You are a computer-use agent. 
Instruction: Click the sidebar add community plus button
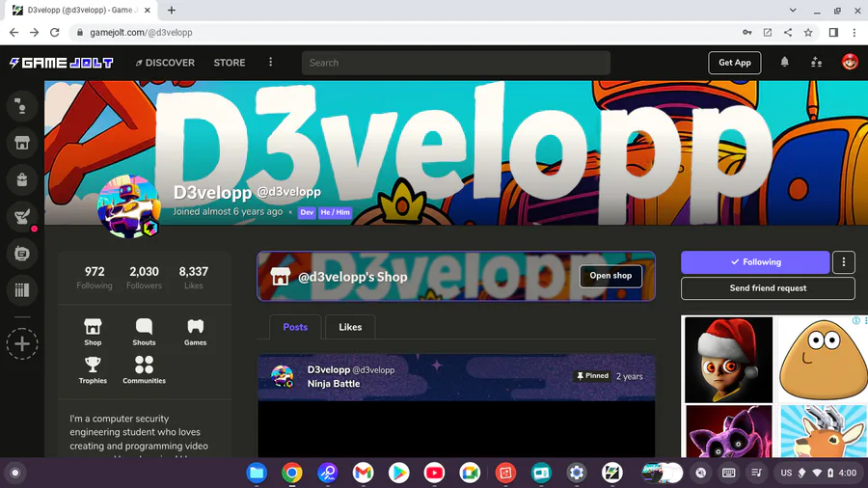[x=22, y=343]
